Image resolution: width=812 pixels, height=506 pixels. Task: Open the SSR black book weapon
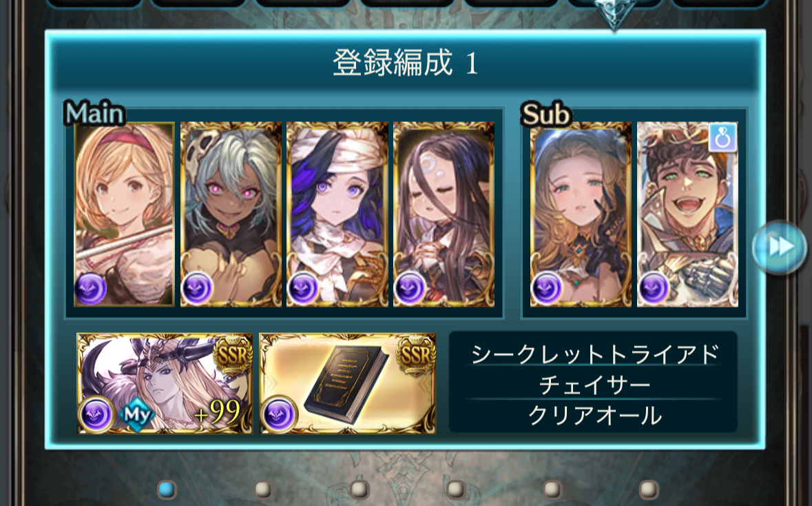[x=348, y=384]
